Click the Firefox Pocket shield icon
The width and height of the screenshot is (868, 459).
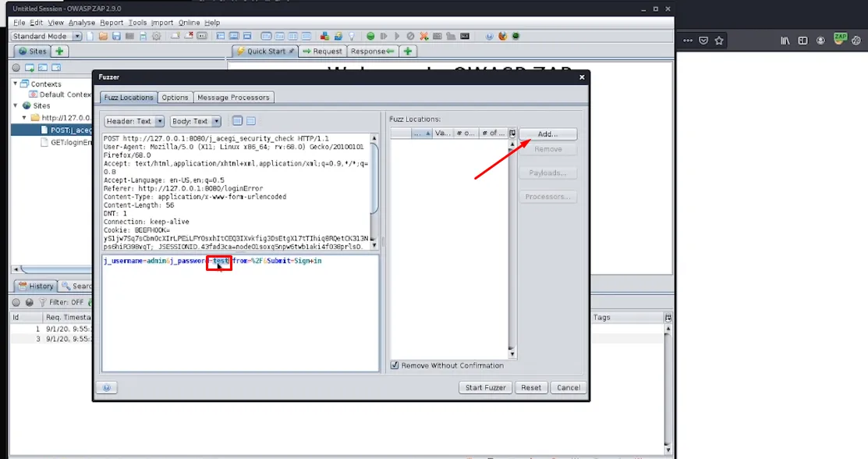tap(703, 41)
